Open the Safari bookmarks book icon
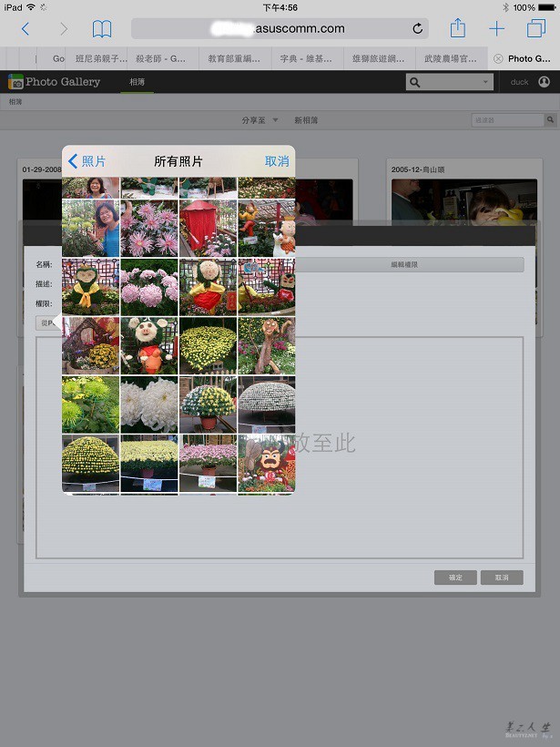 (x=101, y=29)
